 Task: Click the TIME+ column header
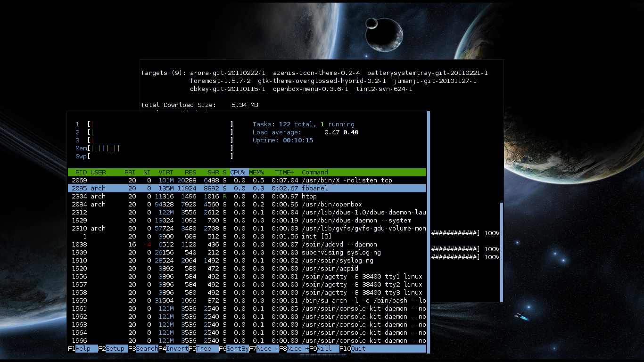coord(285,173)
